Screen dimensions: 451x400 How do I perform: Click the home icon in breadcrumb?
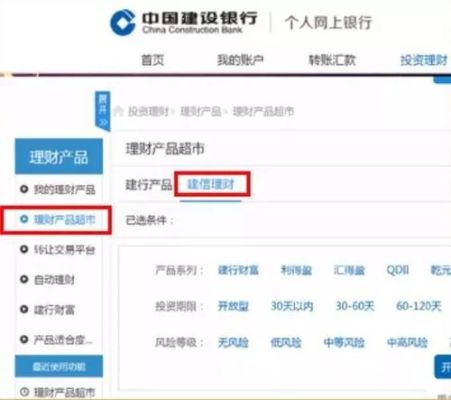119,111
